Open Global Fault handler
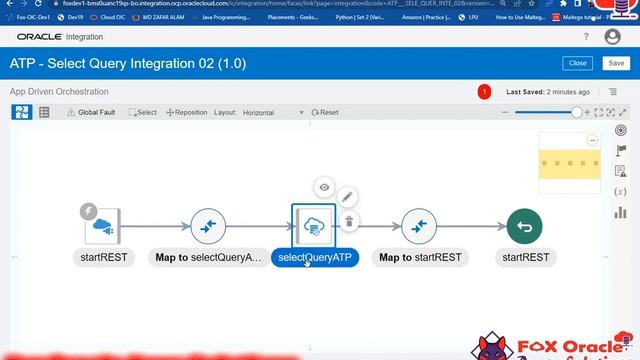 91,112
